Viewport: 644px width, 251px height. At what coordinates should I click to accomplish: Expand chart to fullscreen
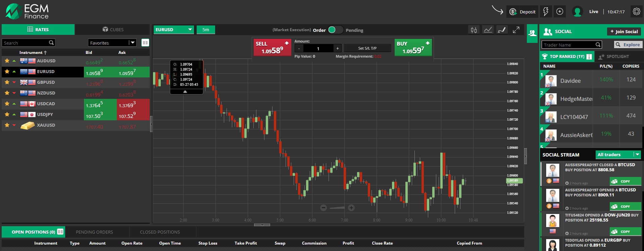[516, 30]
